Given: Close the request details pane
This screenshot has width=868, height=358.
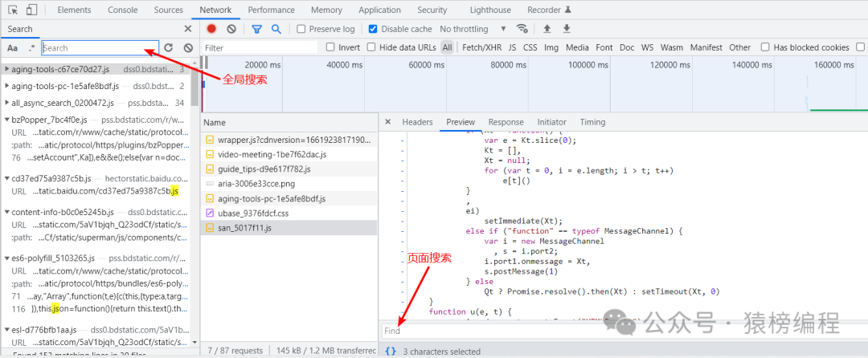Looking at the screenshot, I should pos(387,122).
